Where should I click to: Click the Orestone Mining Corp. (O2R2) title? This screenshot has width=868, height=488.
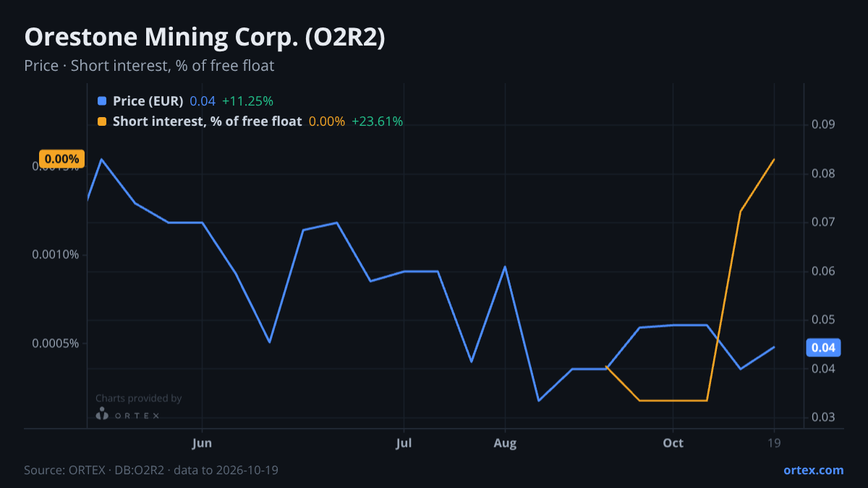pos(205,38)
